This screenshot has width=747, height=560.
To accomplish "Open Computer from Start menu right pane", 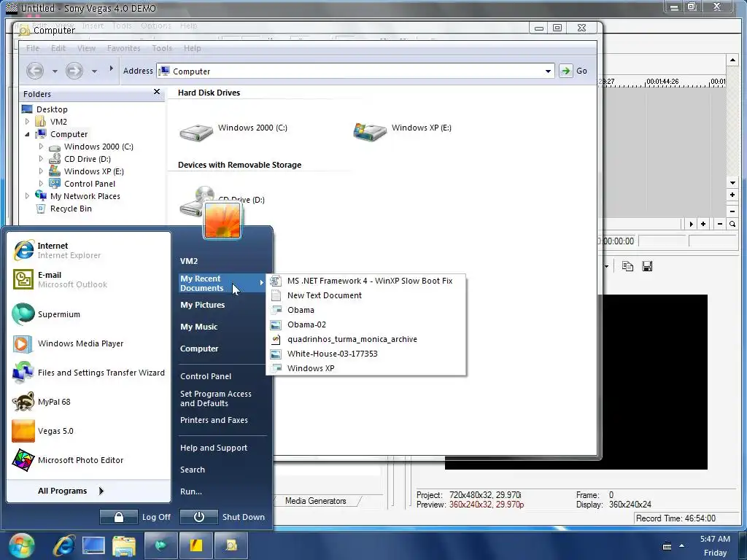I will coord(199,349).
